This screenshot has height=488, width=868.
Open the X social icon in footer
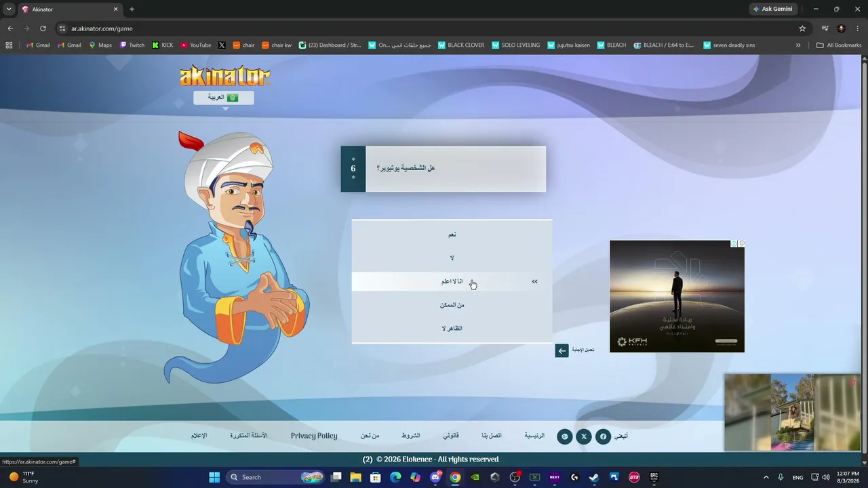584,436
